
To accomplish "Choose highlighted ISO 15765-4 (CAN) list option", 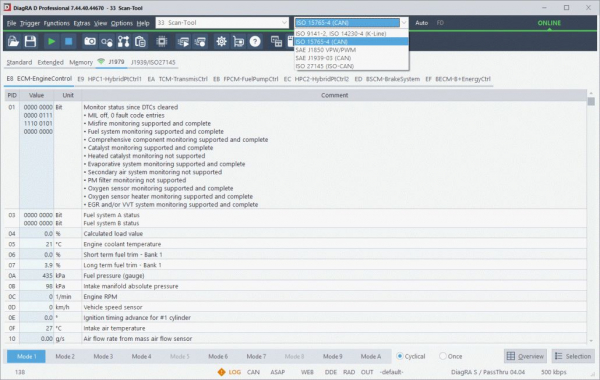I will [x=351, y=42].
